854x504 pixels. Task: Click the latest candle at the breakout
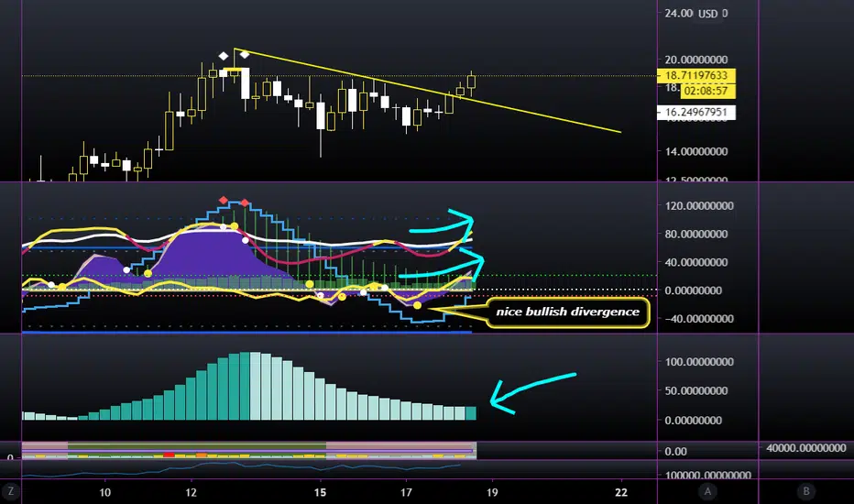pos(471,82)
